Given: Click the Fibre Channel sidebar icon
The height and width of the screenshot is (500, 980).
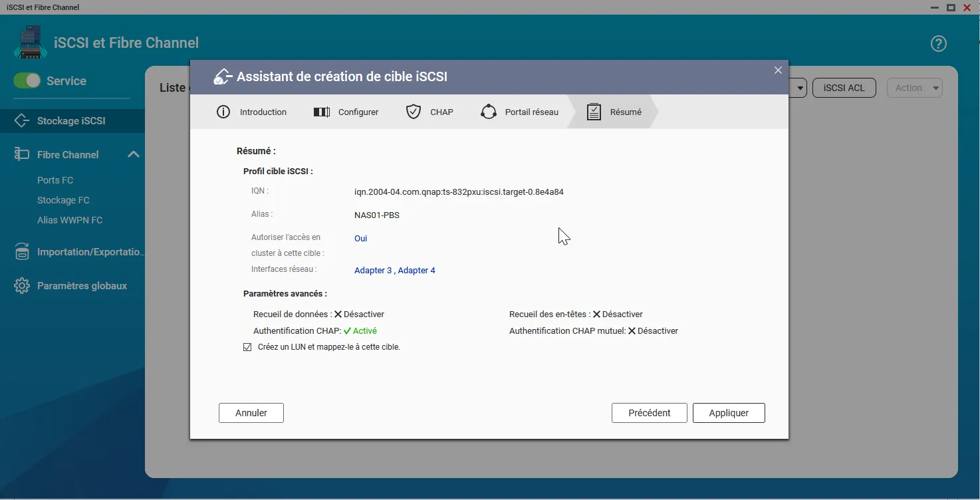Looking at the screenshot, I should (x=22, y=154).
